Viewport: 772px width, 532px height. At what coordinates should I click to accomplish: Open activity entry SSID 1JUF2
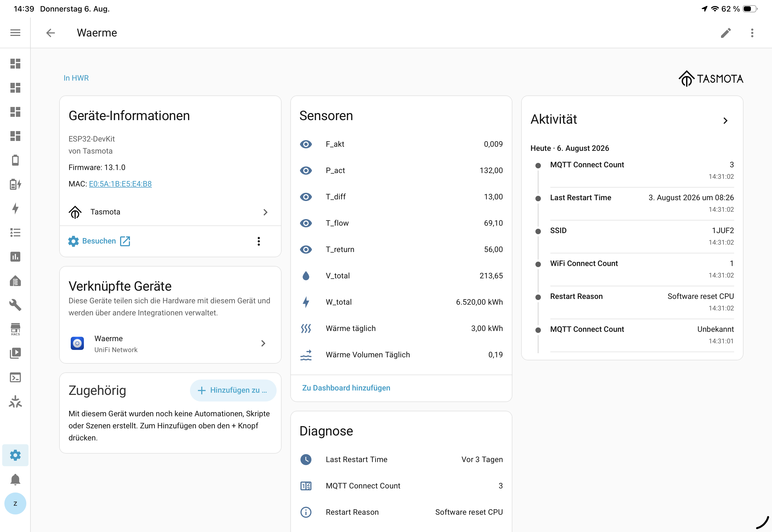pos(642,236)
